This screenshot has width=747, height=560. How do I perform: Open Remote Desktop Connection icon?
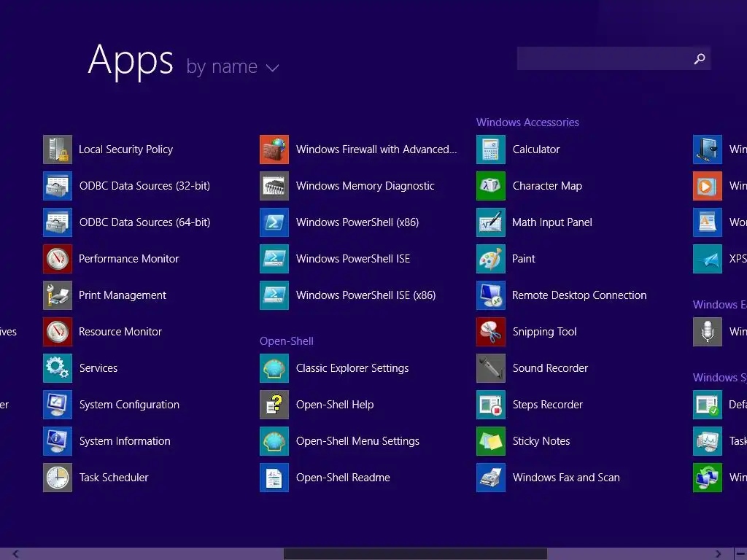[491, 295]
